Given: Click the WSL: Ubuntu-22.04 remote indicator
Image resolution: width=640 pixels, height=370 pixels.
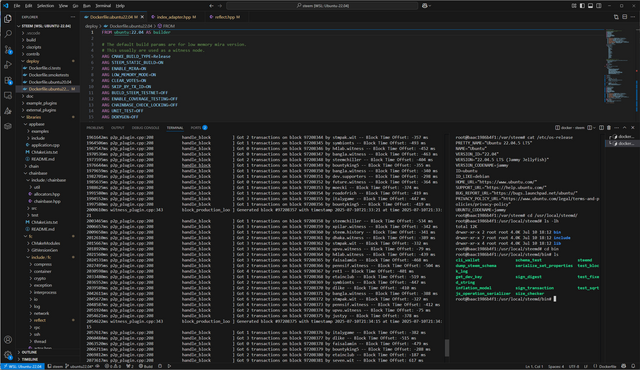Looking at the screenshot, I should point(22,366).
